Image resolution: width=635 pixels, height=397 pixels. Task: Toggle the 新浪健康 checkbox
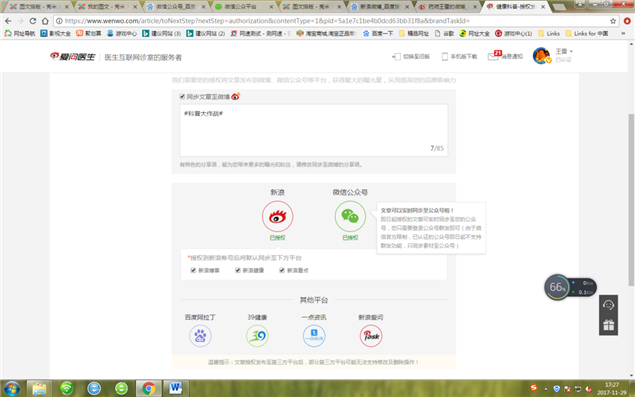click(238, 270)
